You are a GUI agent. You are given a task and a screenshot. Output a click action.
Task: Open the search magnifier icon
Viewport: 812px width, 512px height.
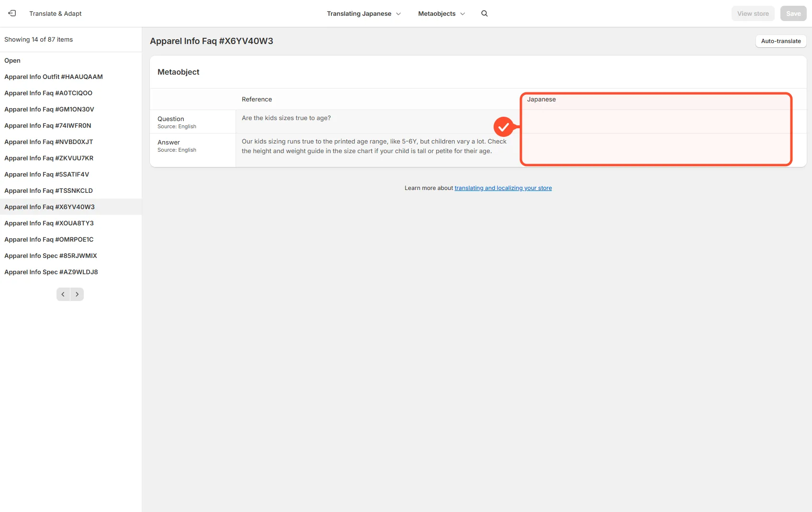tap(485, 13)
